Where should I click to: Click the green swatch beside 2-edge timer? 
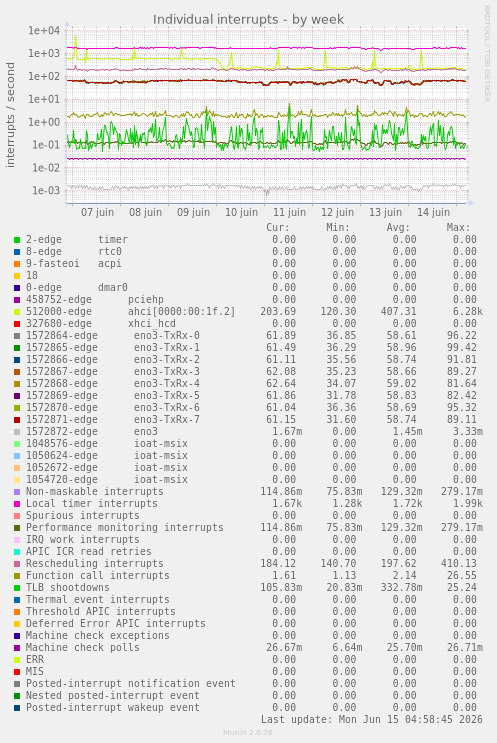pos(17,240)
